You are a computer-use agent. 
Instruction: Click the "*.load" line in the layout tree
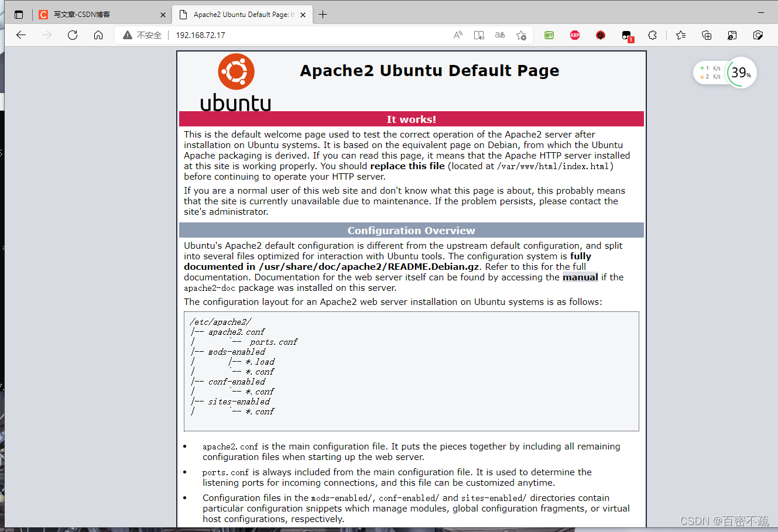260,362
